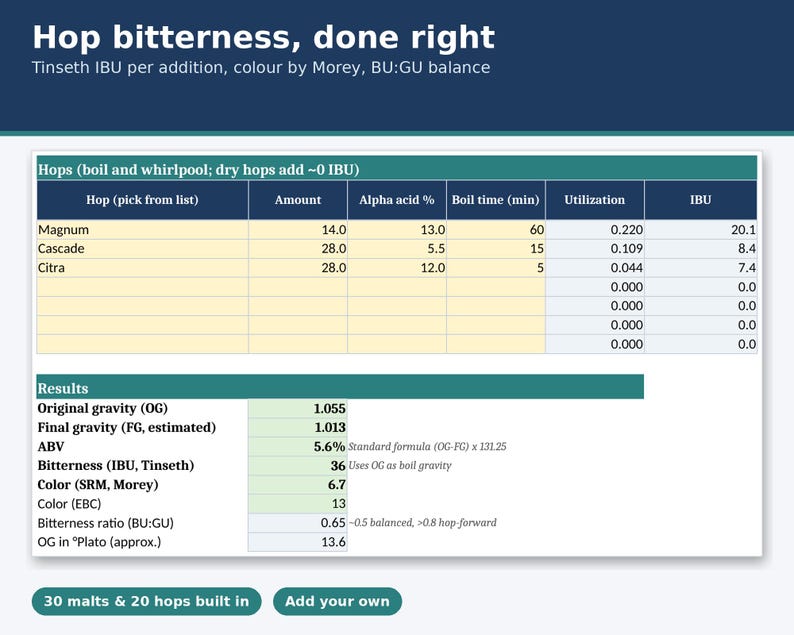Image resolution: width=794 pixels, height=635 pixels.
Task: Select Cascade utilization value 0.109
Action: pyautogui.click(x=595, y=249)
